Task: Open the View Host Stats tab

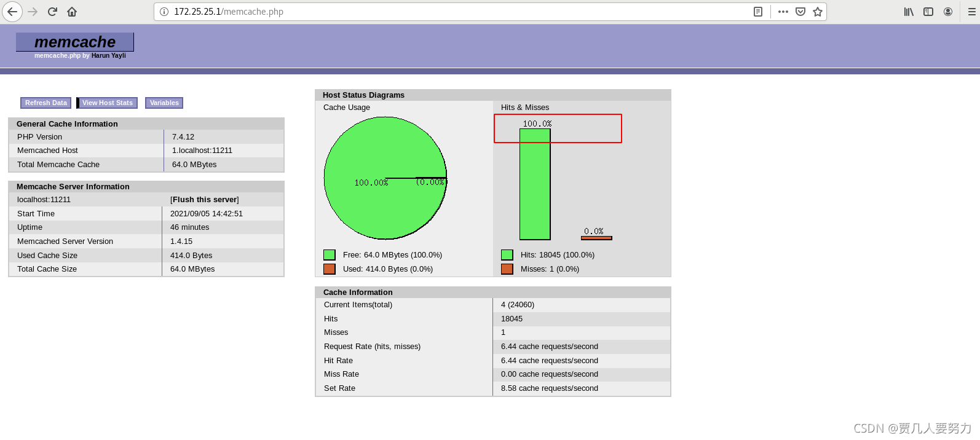Action: click(108, 103)
